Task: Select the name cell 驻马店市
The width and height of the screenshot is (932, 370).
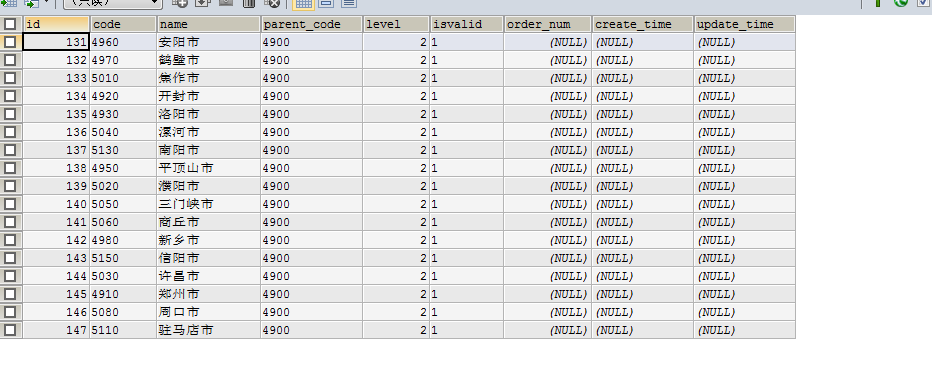Action: pyautogui.click(x=209, y=330)
